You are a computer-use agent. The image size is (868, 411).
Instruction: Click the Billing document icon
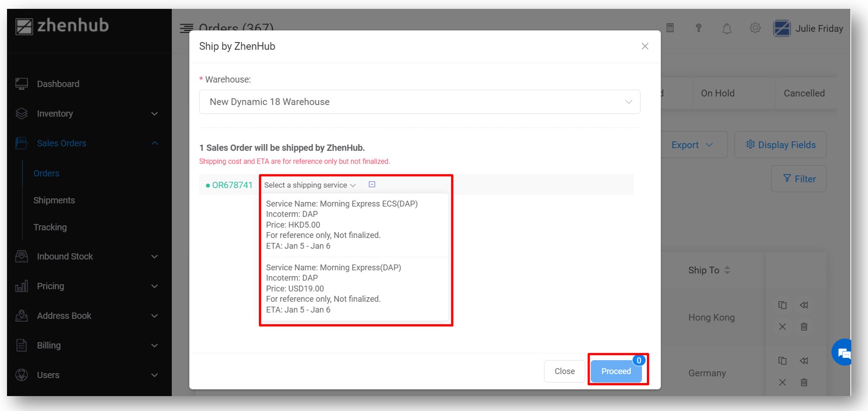pos(21,345)
